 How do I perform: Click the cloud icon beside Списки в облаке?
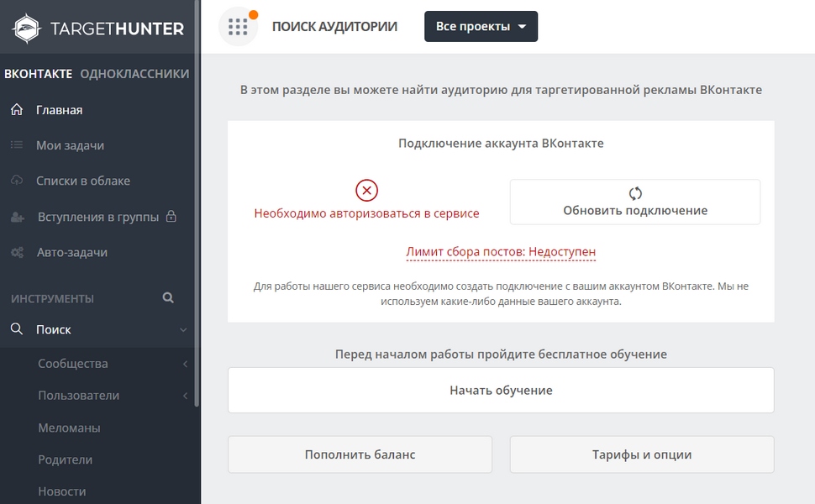pyautogui.click(x=17, y=181)
